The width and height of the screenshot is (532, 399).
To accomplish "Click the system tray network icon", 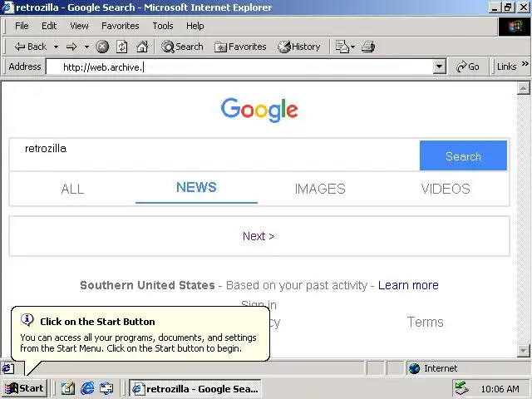I will (x=461, y=389).
